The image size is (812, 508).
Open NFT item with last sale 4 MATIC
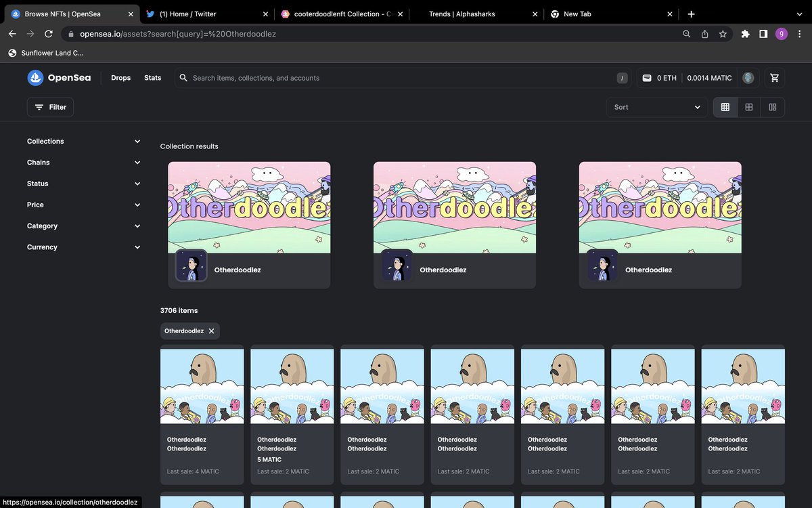(202, 415)
